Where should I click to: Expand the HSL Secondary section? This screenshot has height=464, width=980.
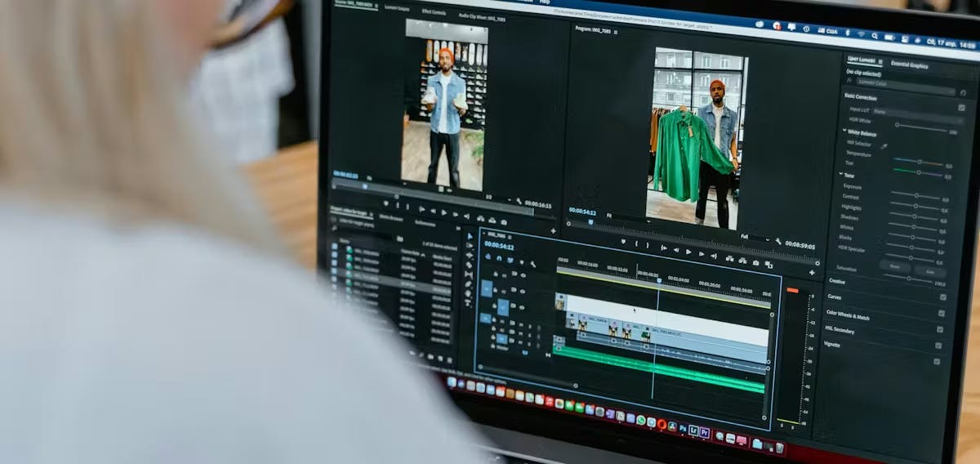tap(840, 329)
